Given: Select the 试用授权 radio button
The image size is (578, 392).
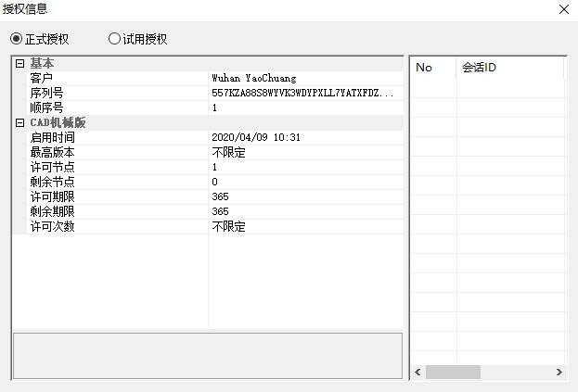Looking at the screenshot, I should (115, 39).
